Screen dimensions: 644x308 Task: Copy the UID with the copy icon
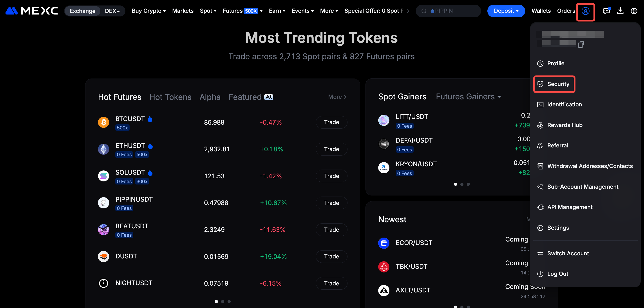click(x=581, y=45)
